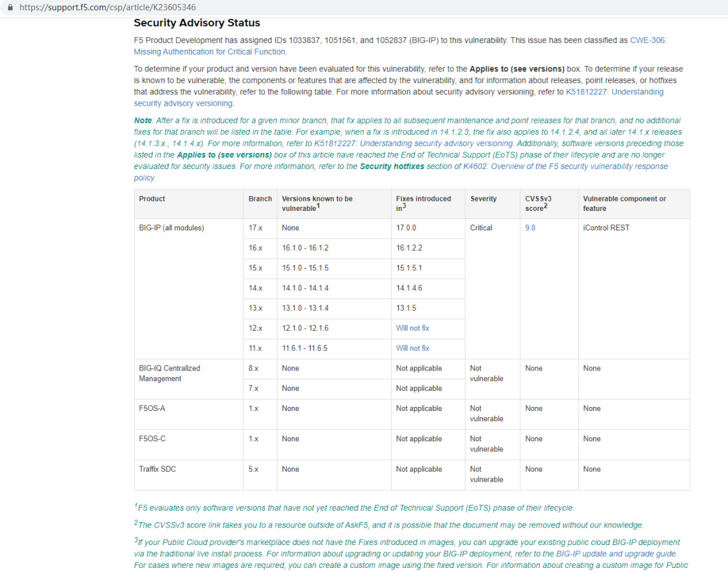Open K51812227 security advisory versioning link
The width and height of the screenshot is (728, 572).
399,98
